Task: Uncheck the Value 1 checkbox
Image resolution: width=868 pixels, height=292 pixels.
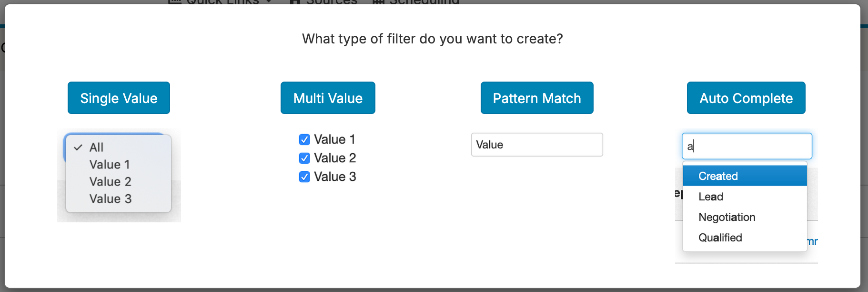Action: pyautogui.click(x=304, y=139)
